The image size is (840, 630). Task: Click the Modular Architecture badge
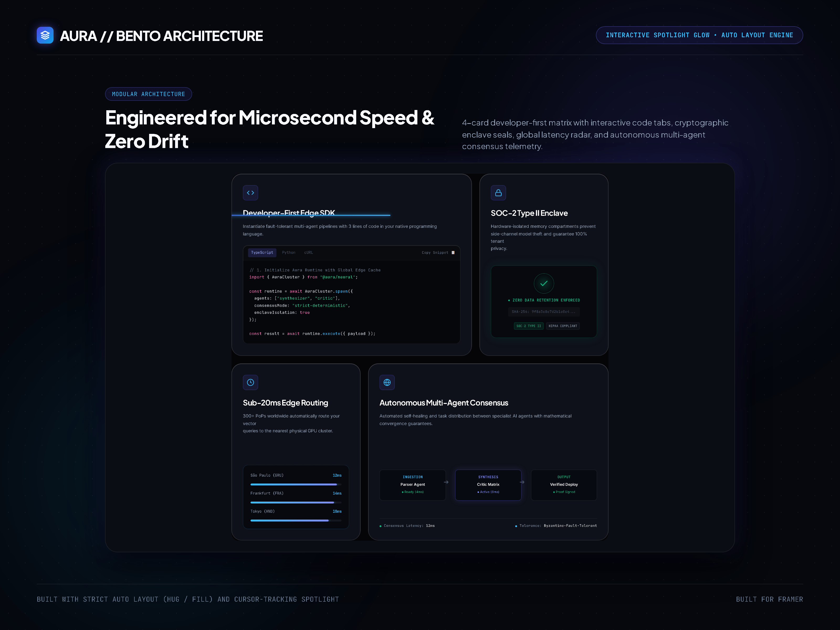[x=149, y=94]
